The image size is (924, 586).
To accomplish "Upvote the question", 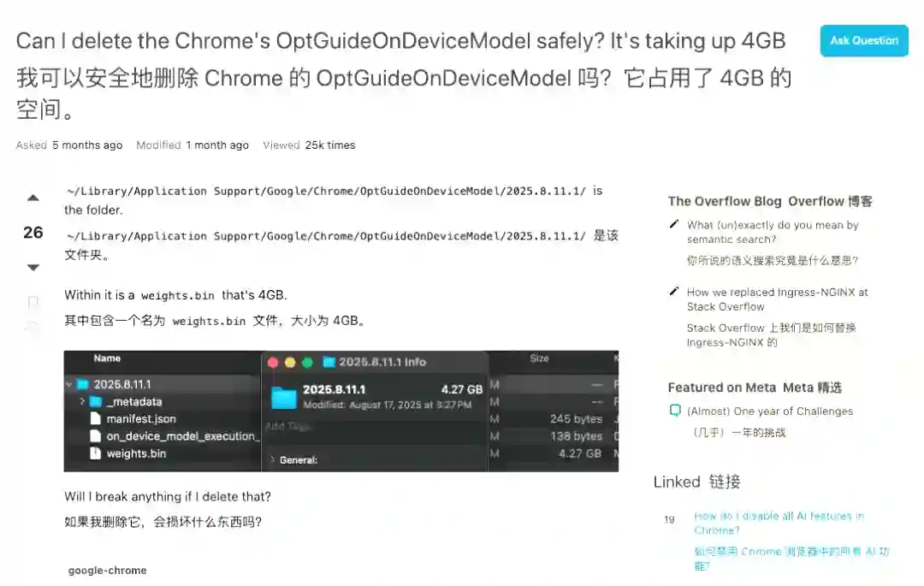I will coord(33,198).
